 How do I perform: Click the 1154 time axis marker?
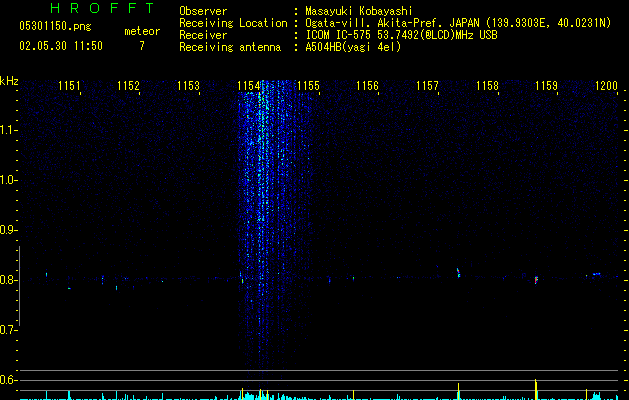point(248,86)
